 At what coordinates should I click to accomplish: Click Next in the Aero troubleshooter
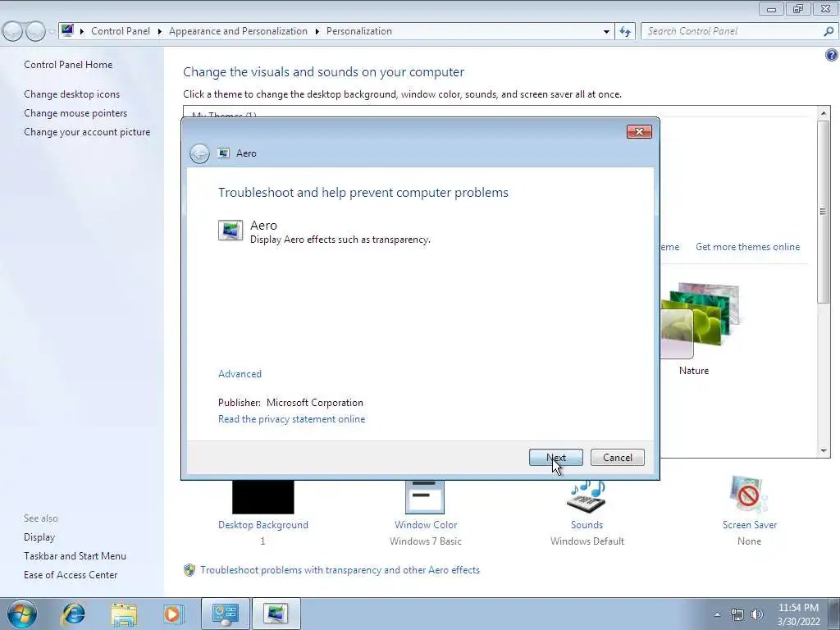(555, 458)
